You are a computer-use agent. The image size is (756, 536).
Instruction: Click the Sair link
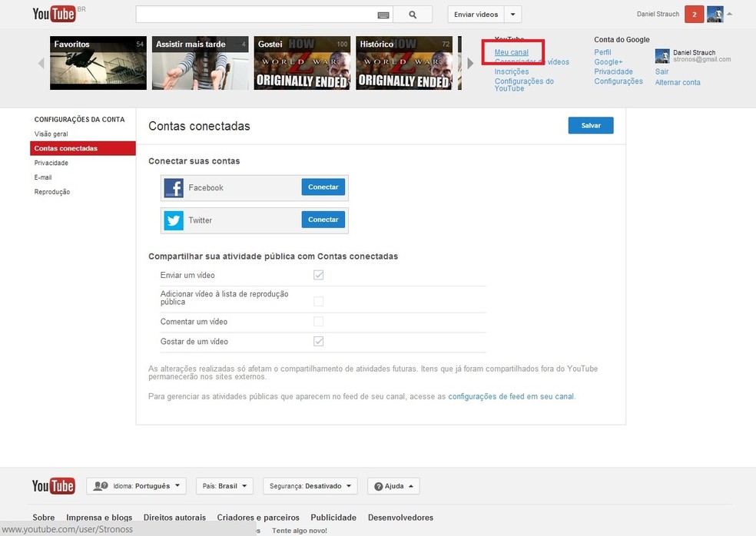tap(662, 71)
